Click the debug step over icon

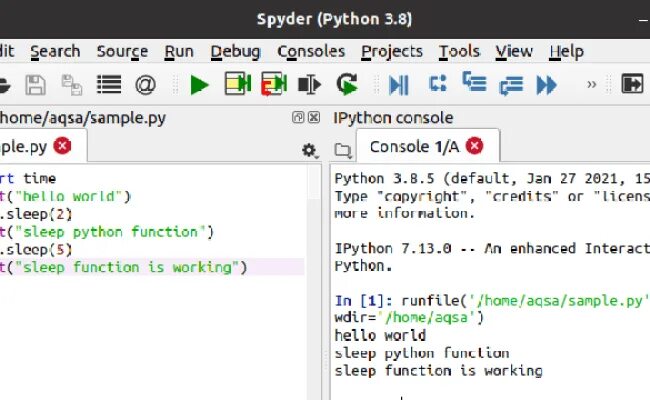point(438,83)
